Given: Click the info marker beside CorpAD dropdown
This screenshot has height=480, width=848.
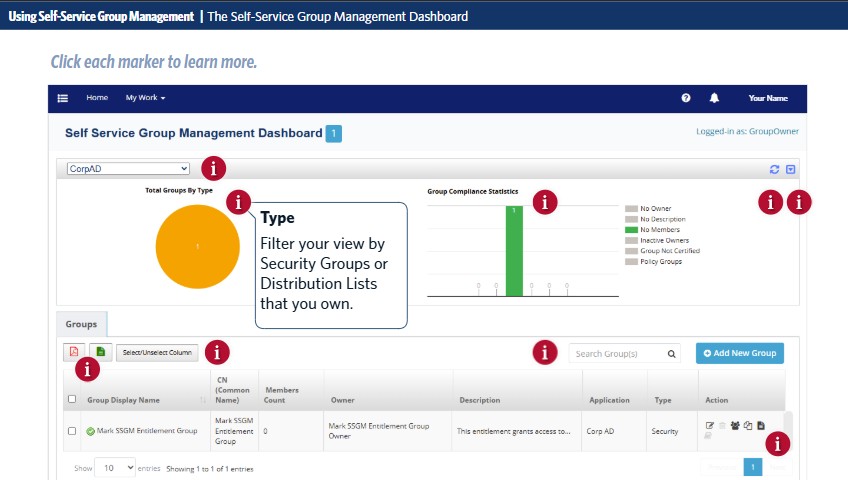Looking at the screenshot, I should coord(214,169).
